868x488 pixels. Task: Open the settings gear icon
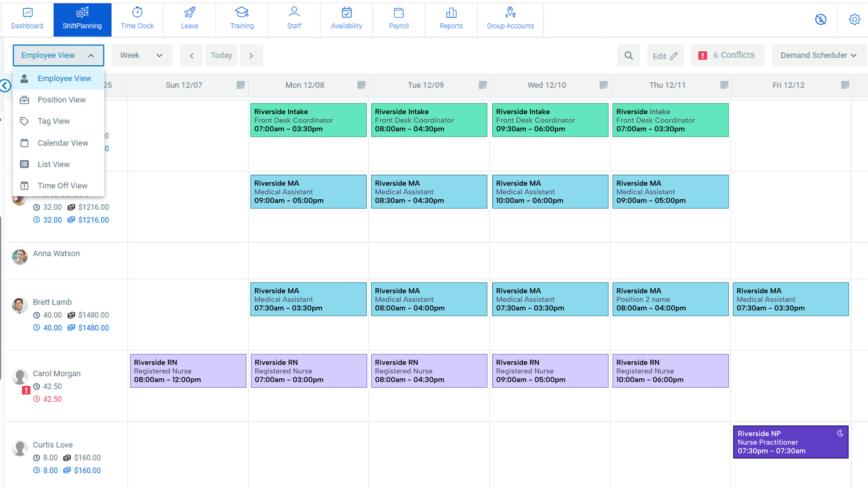(854, 19)
